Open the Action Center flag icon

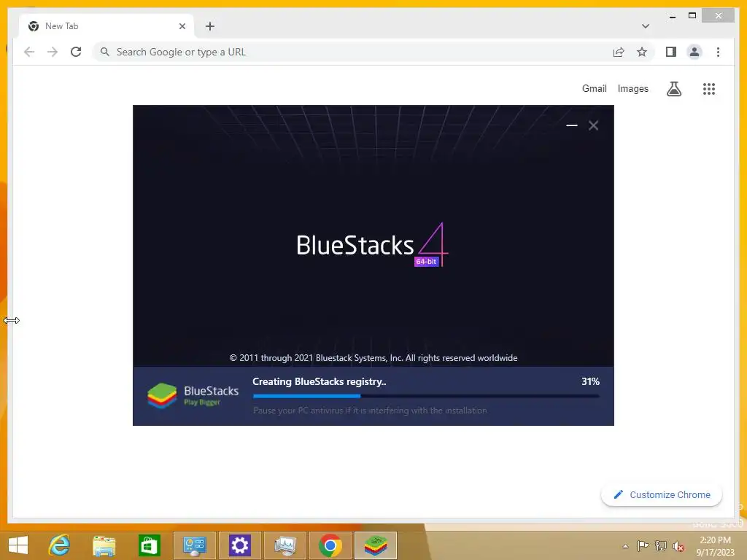(643, 546)
